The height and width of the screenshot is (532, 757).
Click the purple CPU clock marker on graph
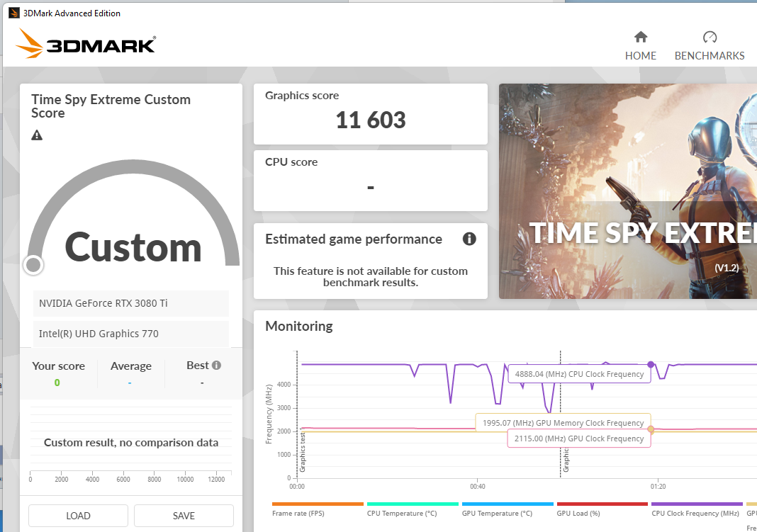click(651, 365)
